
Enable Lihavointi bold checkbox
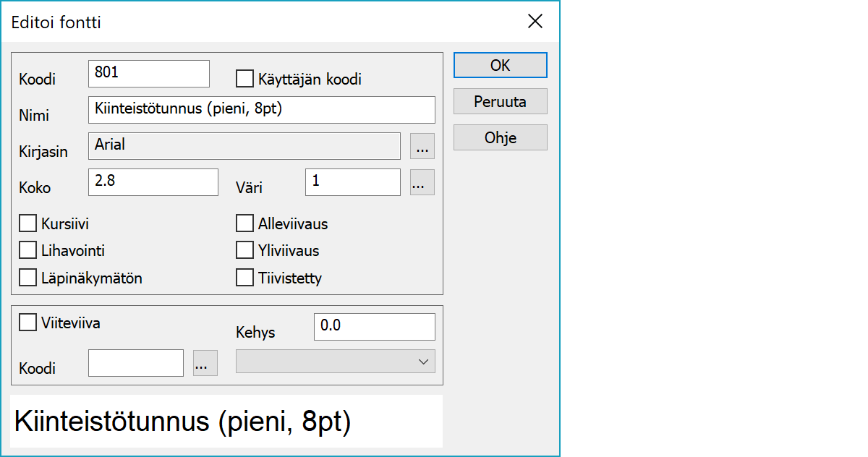[28, 250]
